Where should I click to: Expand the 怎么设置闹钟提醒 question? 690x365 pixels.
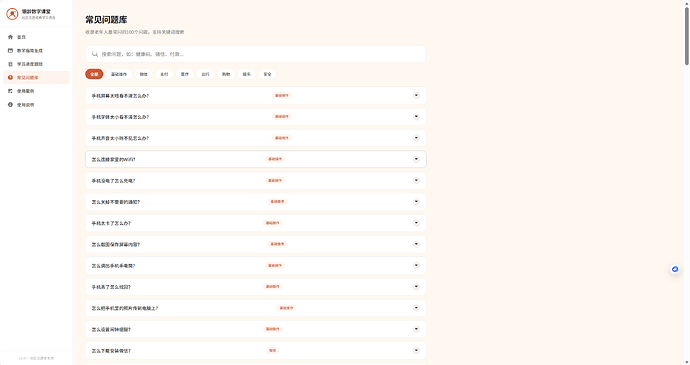416,329
